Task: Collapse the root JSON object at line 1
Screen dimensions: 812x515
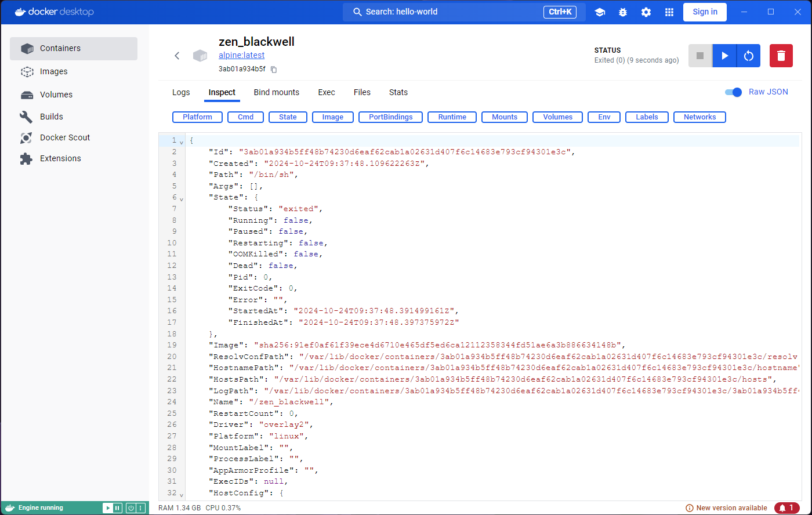Action: [182, 142]
